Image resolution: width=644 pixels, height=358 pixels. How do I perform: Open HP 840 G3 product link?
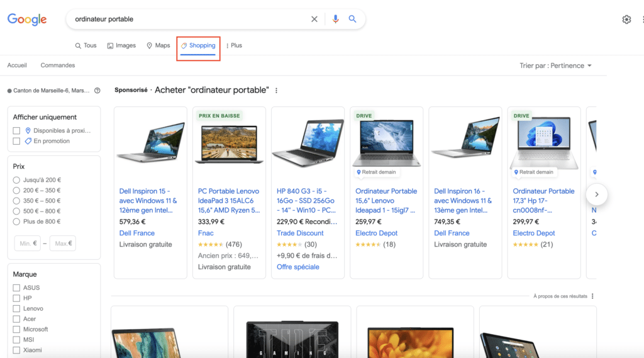[x=306, y=201]
